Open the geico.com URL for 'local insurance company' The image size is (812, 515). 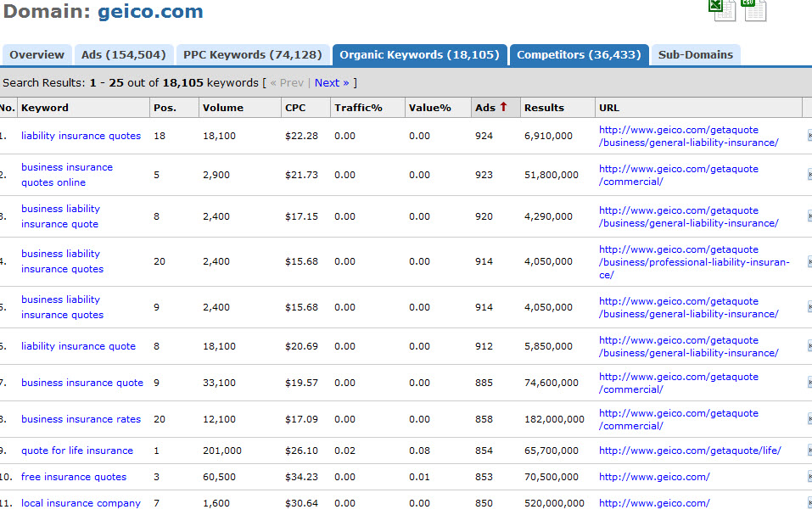click(x=654, y=503)
